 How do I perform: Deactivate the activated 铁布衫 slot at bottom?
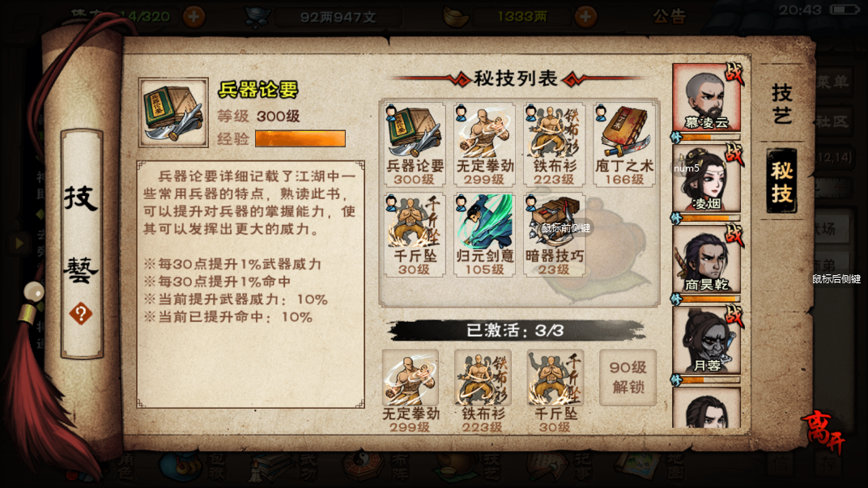483,391
